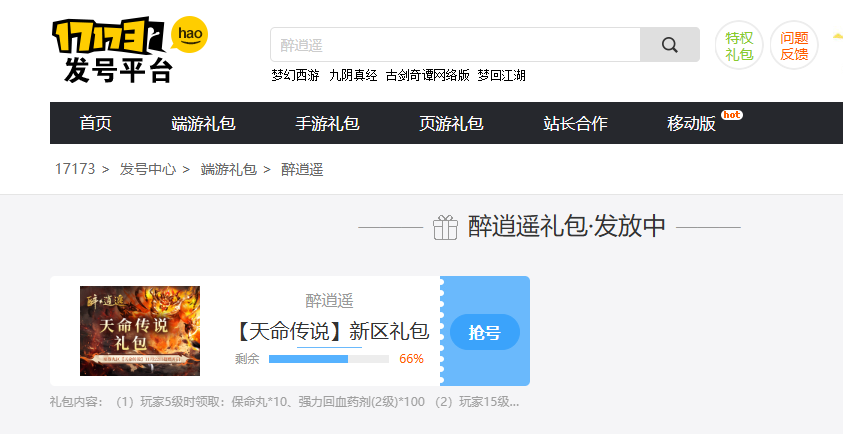The height and width of the screenshot is (434, 843).
Task: Click 醉逍遥 game name on gift card
Action: point(330,301)
